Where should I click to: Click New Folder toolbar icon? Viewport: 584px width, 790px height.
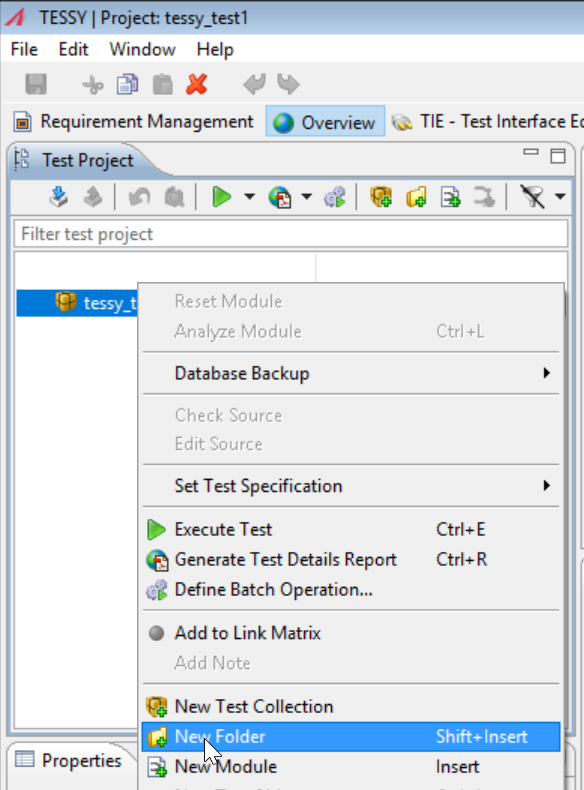[416, 197]
